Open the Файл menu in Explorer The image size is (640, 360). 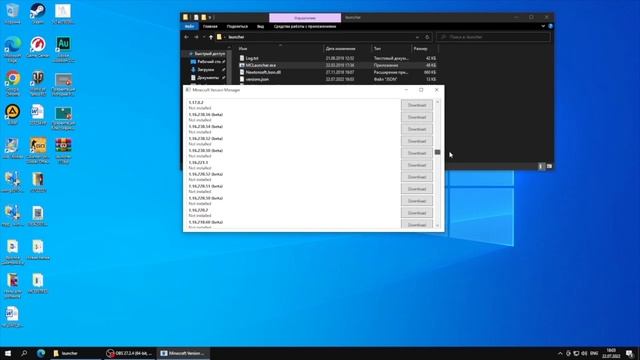tap(189, 26)
